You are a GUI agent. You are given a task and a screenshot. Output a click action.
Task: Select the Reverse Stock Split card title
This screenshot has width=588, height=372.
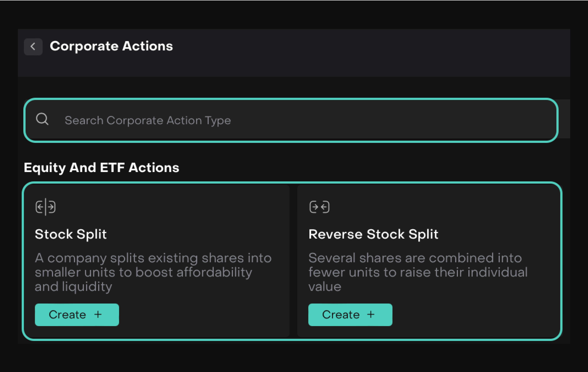[373, 234]
